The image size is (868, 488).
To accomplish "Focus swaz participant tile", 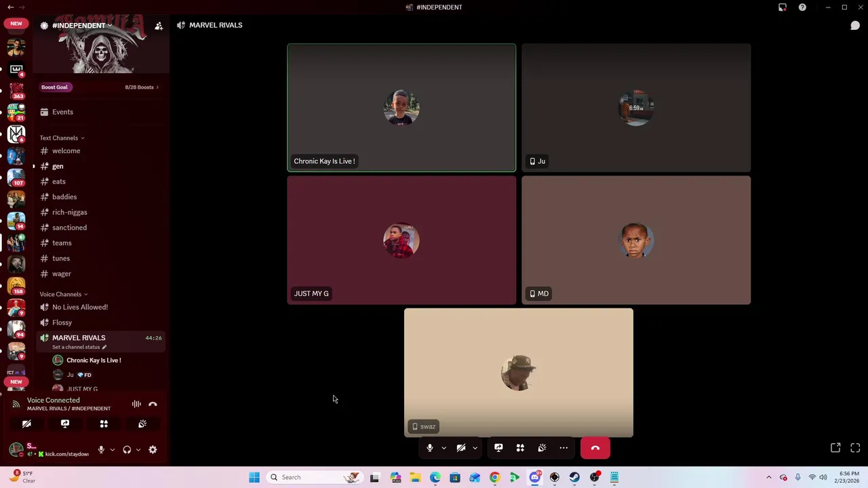I will point(519,373).
